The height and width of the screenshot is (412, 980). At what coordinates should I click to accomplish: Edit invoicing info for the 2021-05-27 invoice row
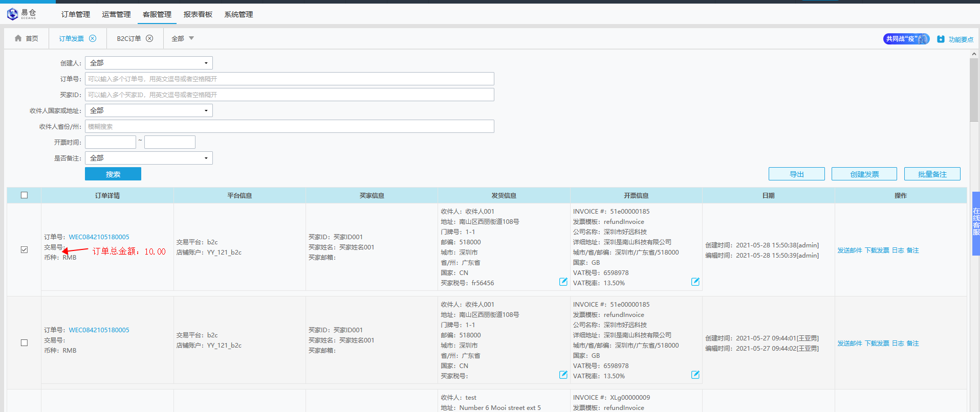point(695,375)
